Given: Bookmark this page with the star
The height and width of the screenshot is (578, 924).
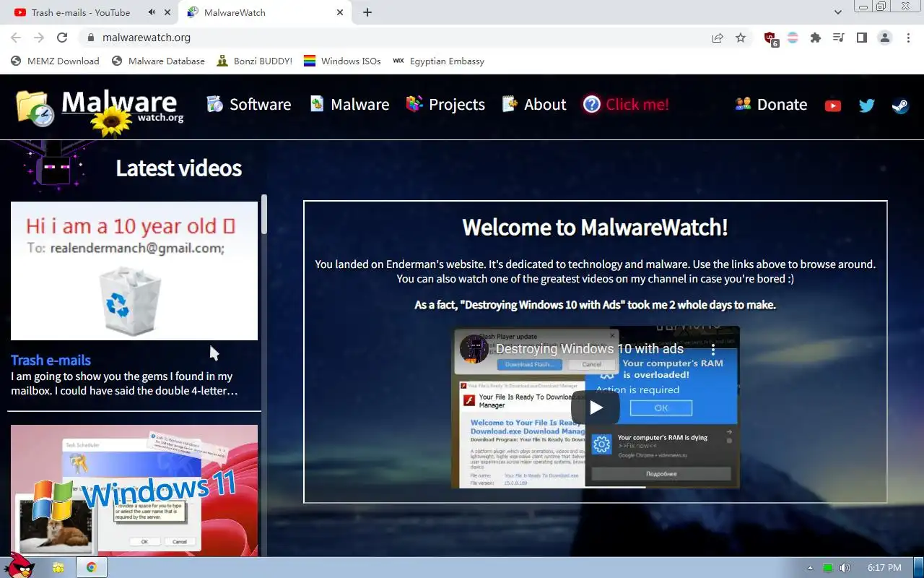Looking at the screenshot, I should pyautogui.click(x=741, y=38).
